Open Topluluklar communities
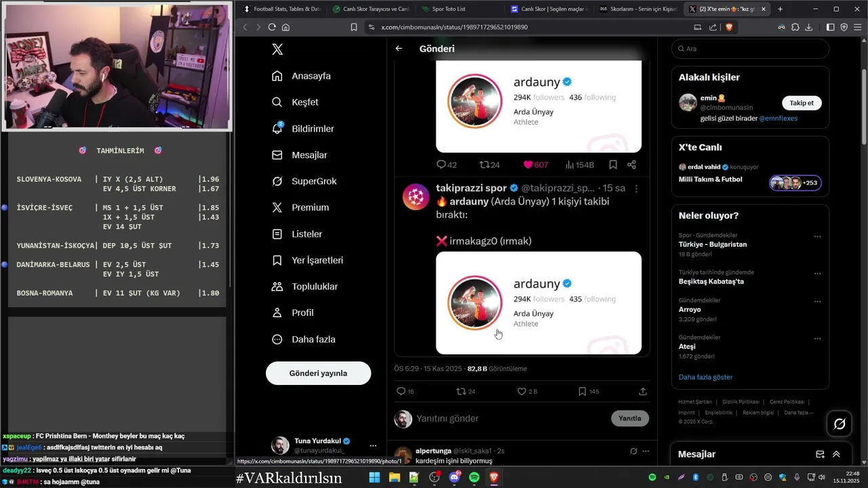 pyautogui.click(x=304, y=287)
